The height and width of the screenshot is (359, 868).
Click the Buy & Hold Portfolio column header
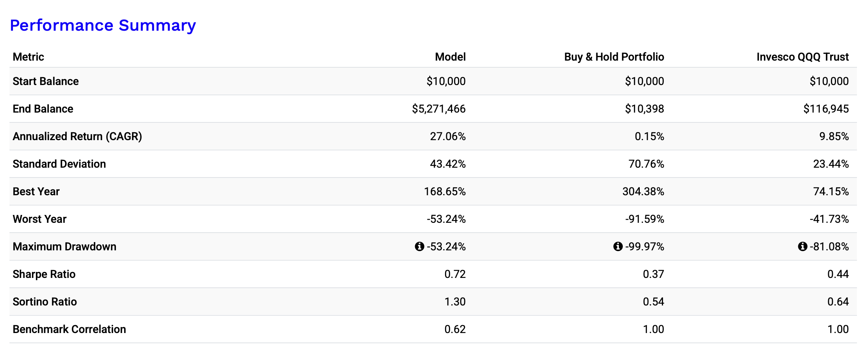point(614,57)
